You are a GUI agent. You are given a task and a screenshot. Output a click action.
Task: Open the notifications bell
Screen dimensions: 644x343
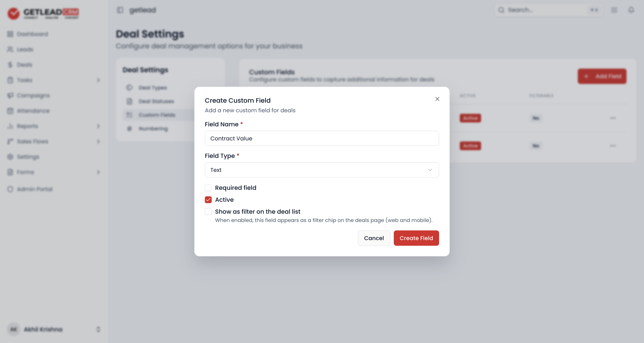click(x=631, y=10)
